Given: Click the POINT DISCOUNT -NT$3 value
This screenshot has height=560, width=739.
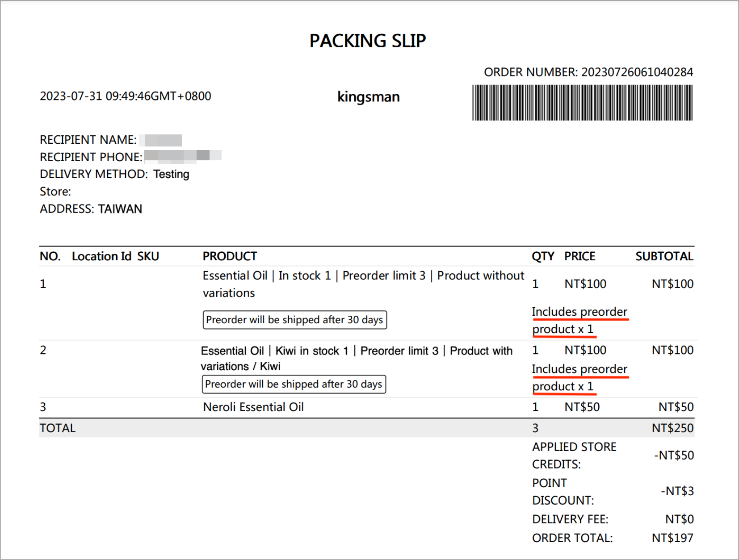Looking at the screenshot, I should click(677, 491).
